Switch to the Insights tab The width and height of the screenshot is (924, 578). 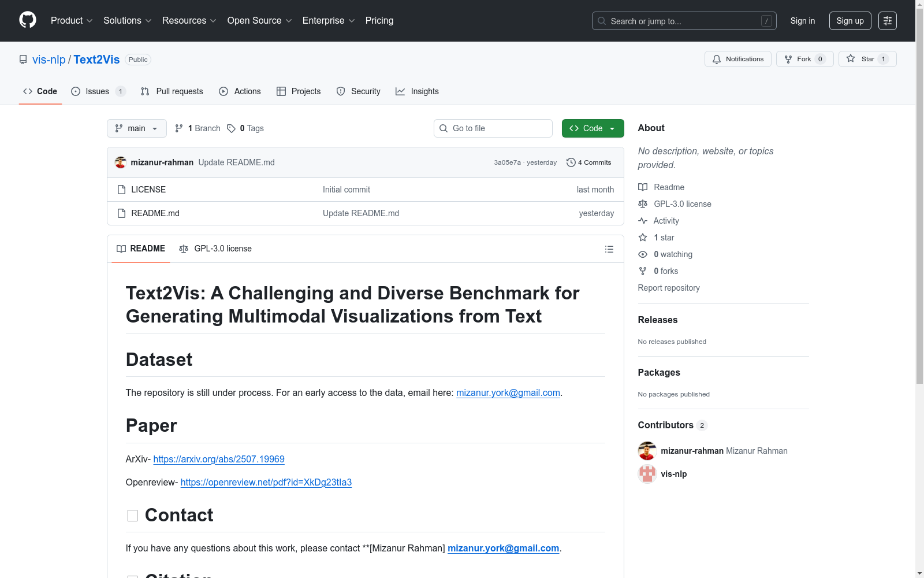click(418, 91)
